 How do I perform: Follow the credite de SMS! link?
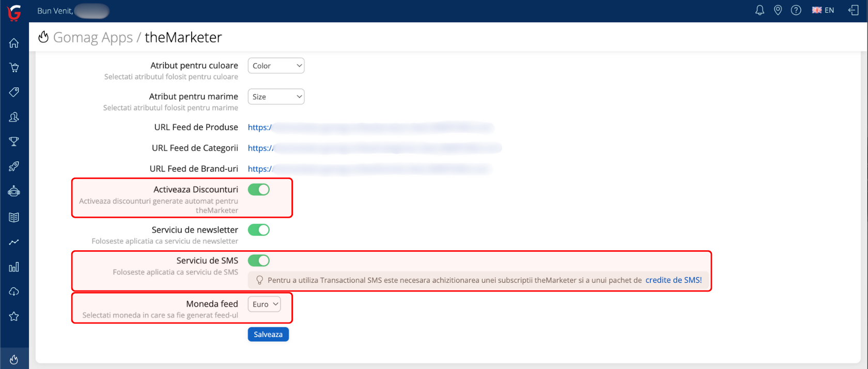[674, 280]
